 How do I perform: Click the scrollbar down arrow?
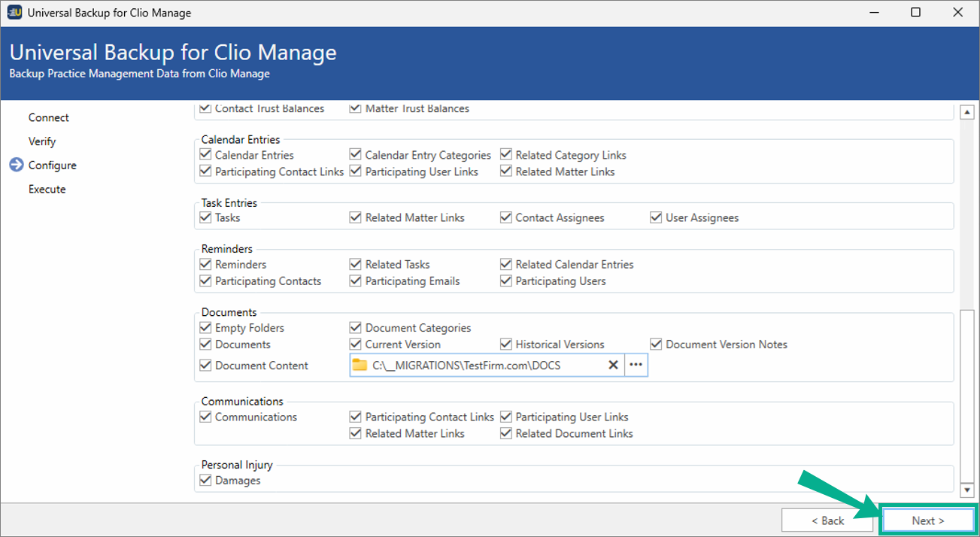(x=967, y=490)
